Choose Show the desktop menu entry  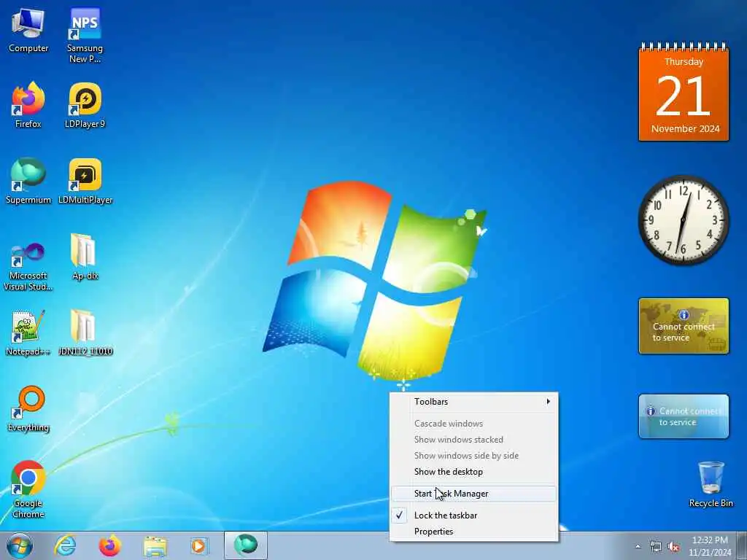473,472
